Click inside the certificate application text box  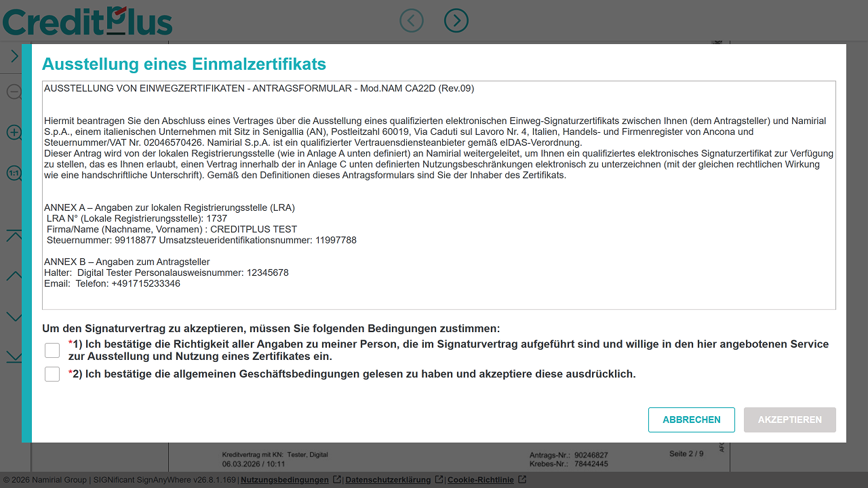439,195
